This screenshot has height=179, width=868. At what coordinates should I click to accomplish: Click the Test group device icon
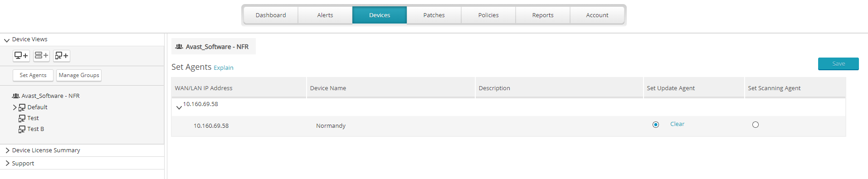coord(22,118)
